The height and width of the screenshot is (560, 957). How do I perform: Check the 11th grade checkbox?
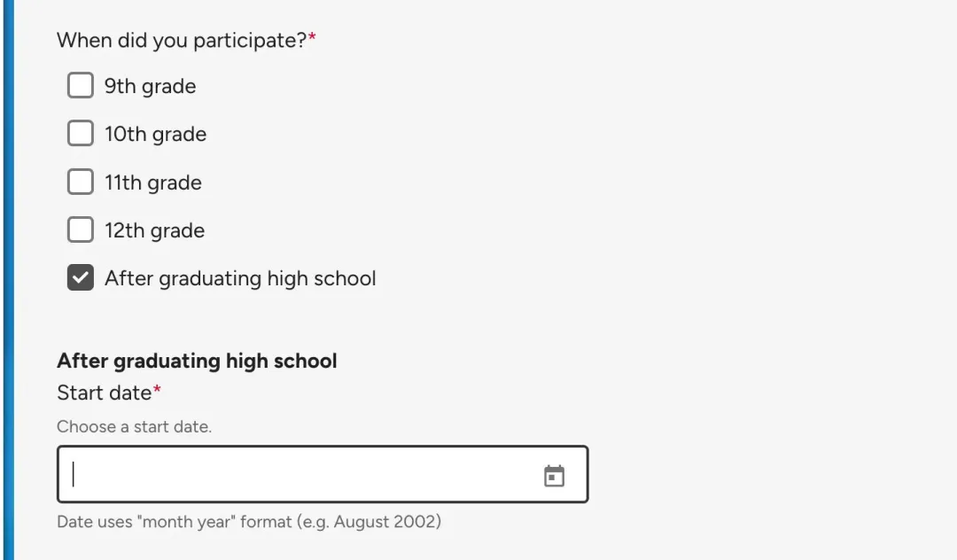coord(81,182)
